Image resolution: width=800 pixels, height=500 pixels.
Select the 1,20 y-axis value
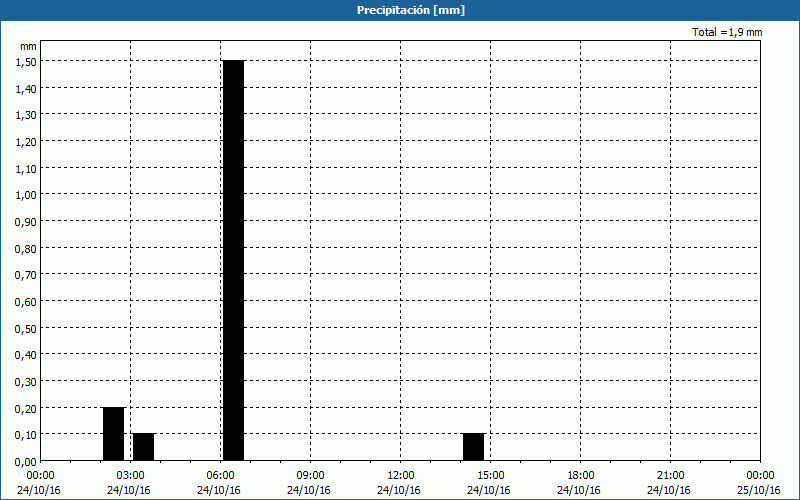tap(26, 141)
